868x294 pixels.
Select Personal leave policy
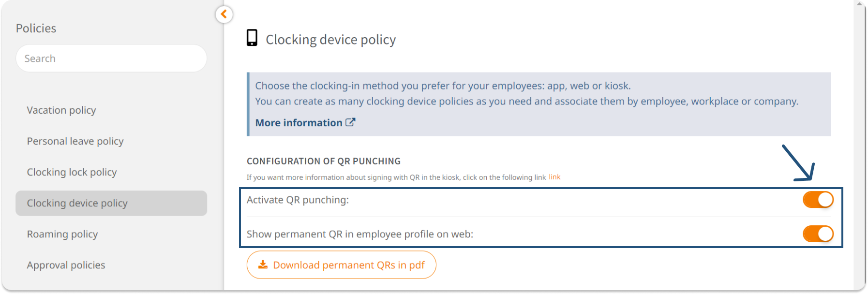pos(75,141)
